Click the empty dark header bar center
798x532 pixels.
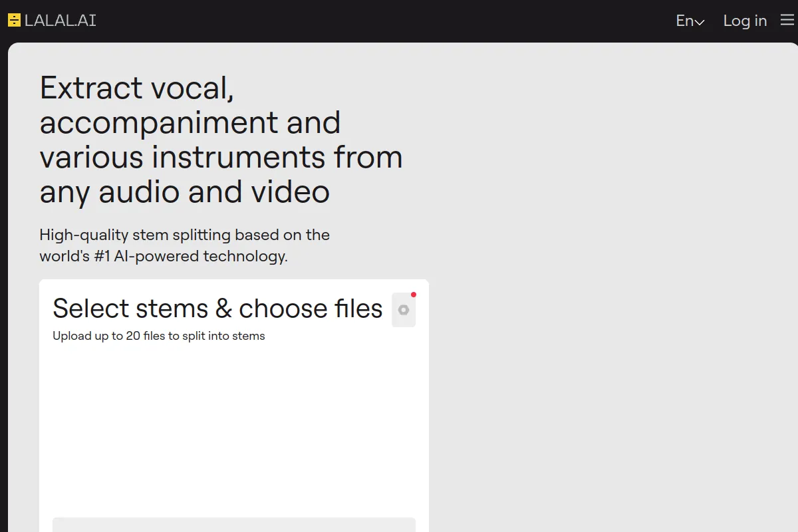coord(386,21)
